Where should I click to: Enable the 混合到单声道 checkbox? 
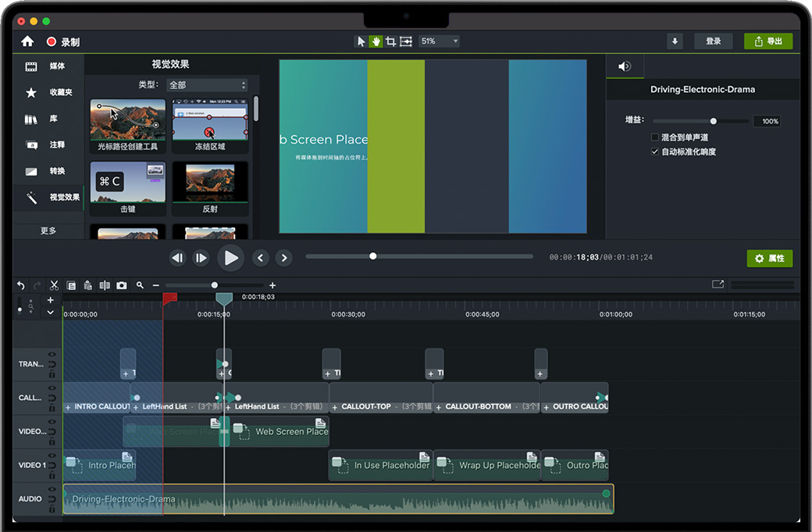click(655, 137)
